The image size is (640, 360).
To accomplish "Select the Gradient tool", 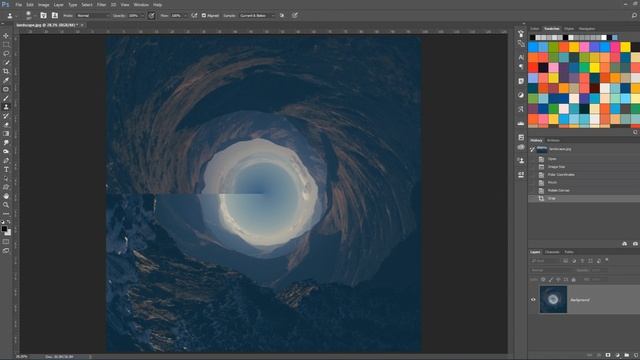I will pos(6,134).
